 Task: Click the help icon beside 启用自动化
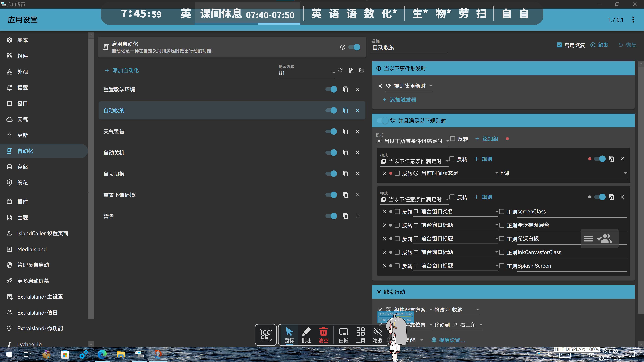coord(342,47)
